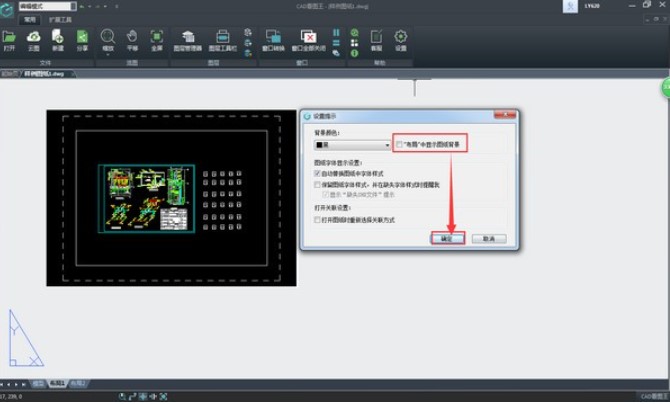Screen dimensions: 670x404
Task: Check keep drawing font styles option
Action: click(x=317, y=185)
